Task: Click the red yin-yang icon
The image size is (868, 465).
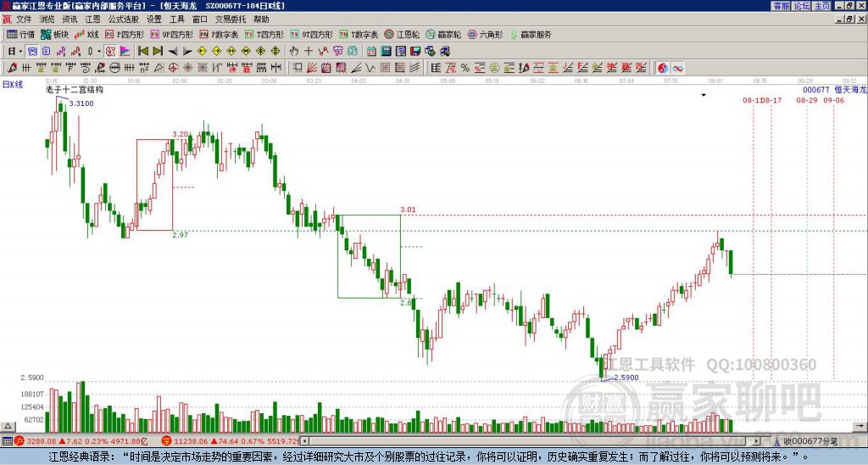Action: point(663,68)
